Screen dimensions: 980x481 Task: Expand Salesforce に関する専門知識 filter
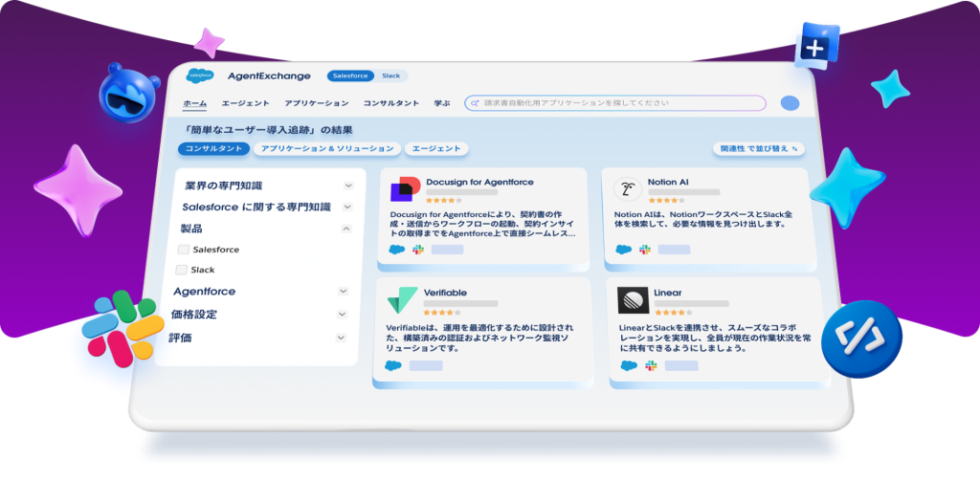[x=347, y=207]
